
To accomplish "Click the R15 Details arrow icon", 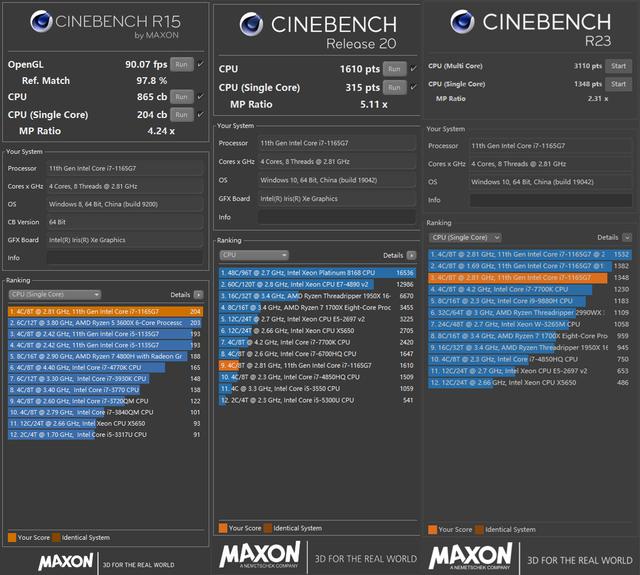I will [x=198, y=295].
